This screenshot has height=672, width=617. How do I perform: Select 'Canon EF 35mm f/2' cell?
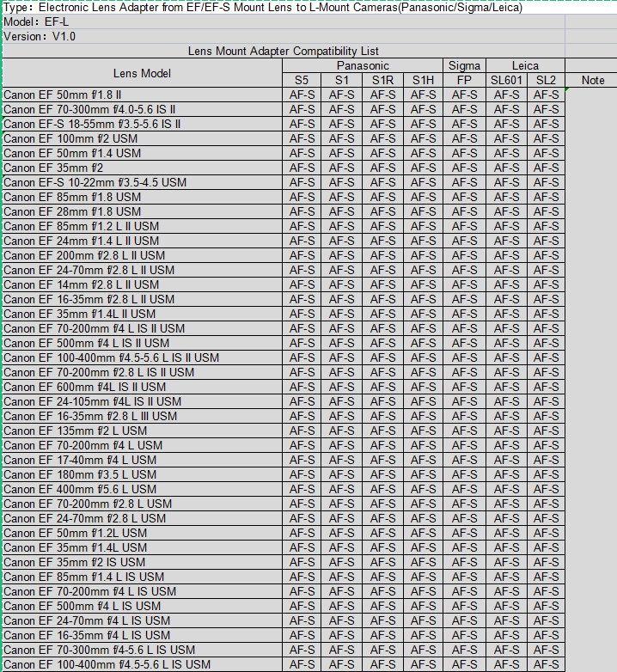143,168
